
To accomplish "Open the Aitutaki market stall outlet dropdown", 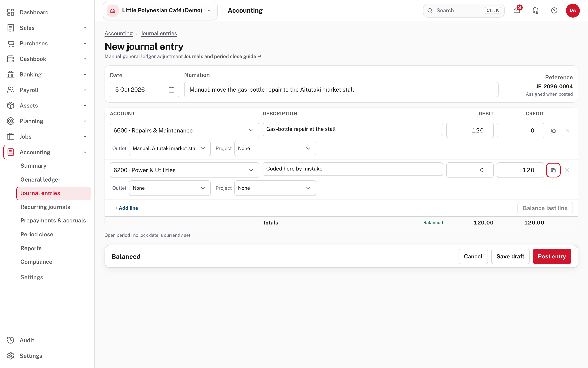I will (170, 148).
